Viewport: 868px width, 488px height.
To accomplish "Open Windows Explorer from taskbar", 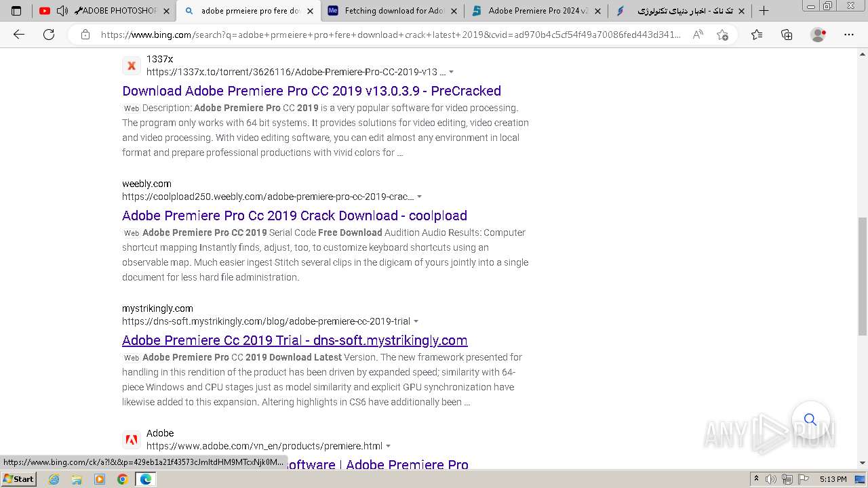I will click(77, 479).
